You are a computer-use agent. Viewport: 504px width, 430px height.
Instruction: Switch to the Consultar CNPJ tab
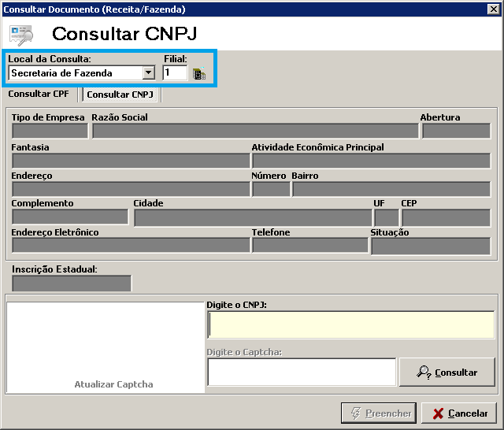point(120,95)
